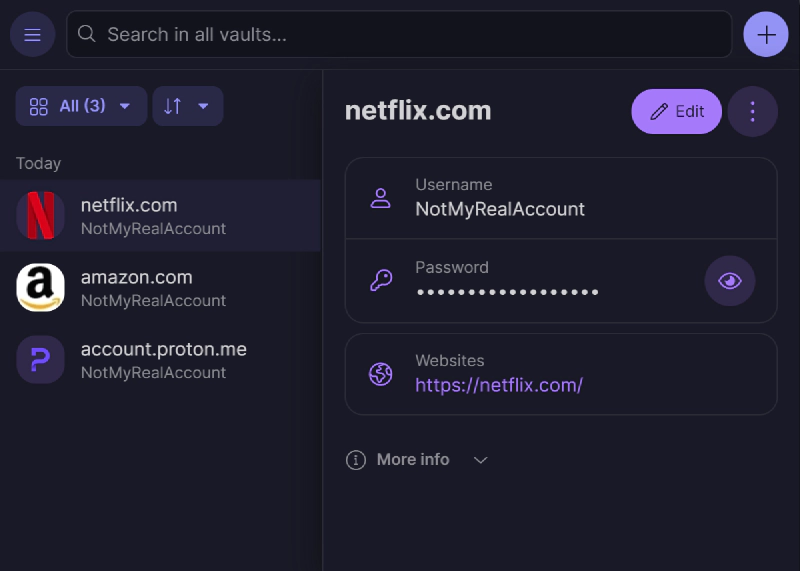Click the Amazon logo icon
Image resolution: width=800 pixels, height=571 pixels.
click(x=41, y=288)
